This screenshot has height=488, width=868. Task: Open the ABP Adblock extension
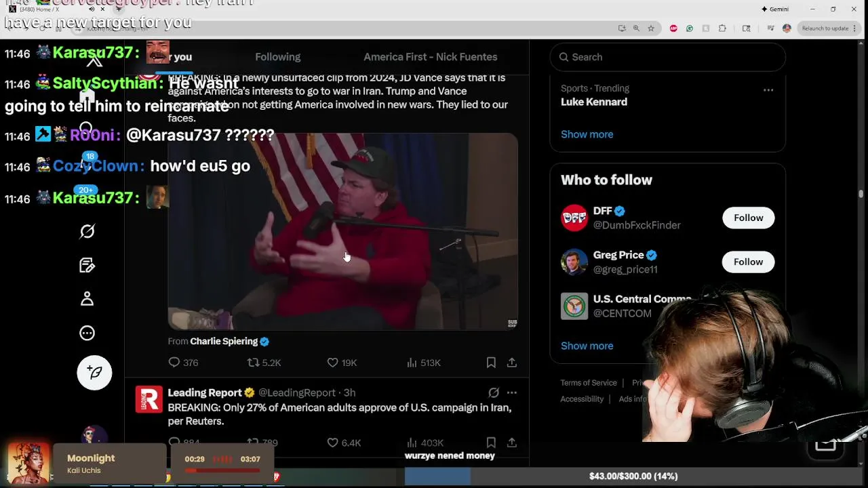[673, 28]
